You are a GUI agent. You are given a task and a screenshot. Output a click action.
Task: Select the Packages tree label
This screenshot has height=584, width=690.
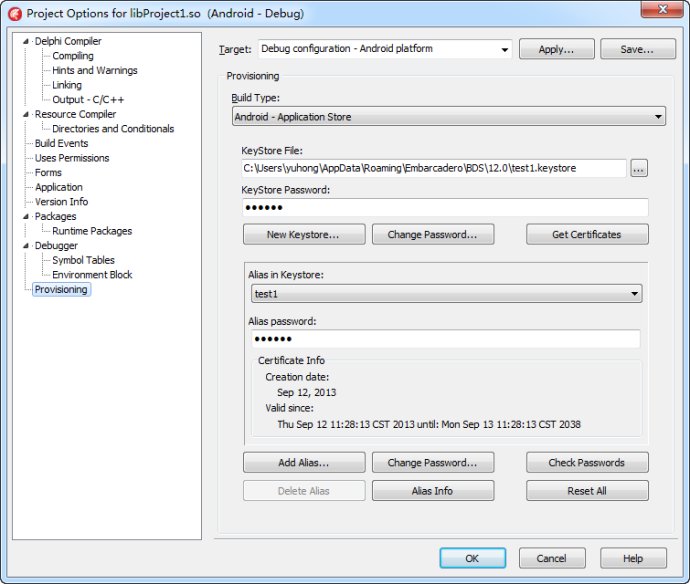tap(55, 216)
